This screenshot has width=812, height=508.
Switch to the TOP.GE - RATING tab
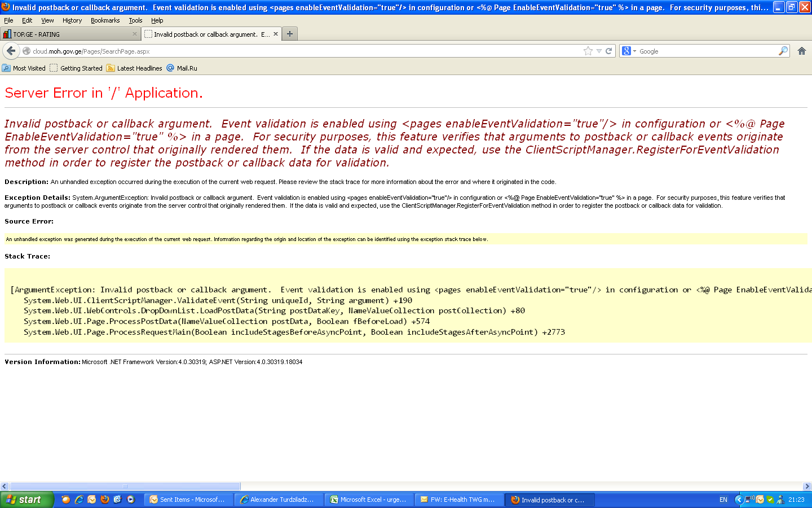pos(68,34)
